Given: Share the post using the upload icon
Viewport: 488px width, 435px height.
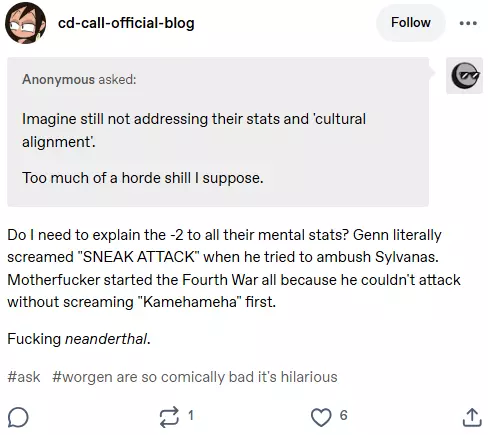Looking at the screenshot, I should pos(472,417).
